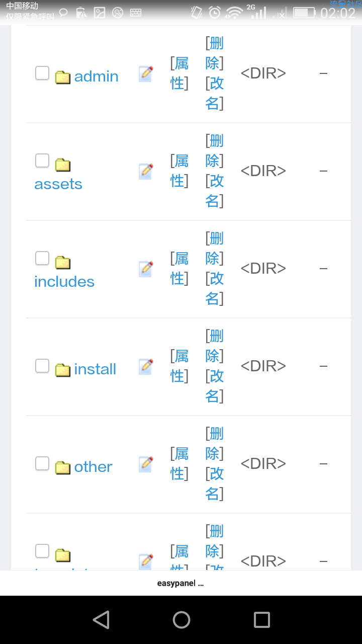This screenshot has width=362, height=644.
Task: Tick the checkbox for the assets folder
Action: click(x=42, y=161)
